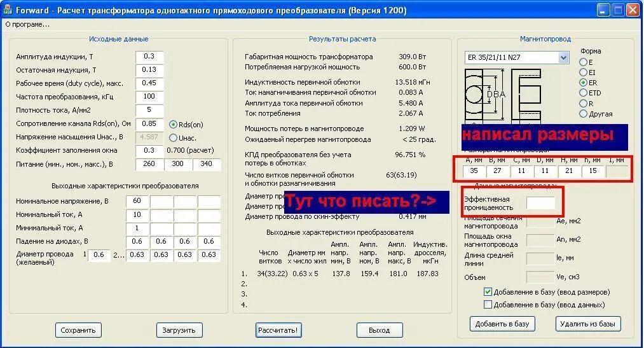Open the 'О програме...' menu
Screen dimensions: 644x348
[x=27, y=24]
